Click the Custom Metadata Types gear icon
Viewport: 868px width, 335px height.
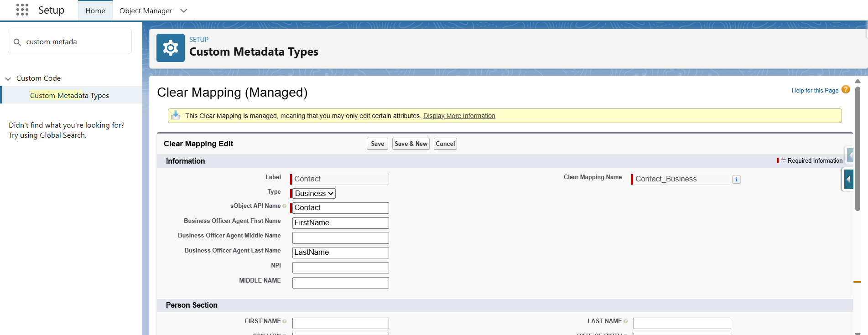click(x=171, y=48)
